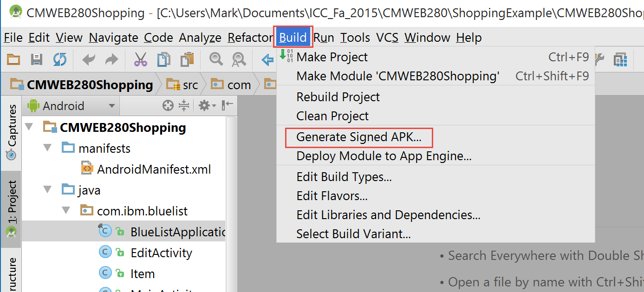Open the Help menu
Image resolution: width=644 pixels, height=292 pixels.
pyautogui.click(x=469, y=38)
